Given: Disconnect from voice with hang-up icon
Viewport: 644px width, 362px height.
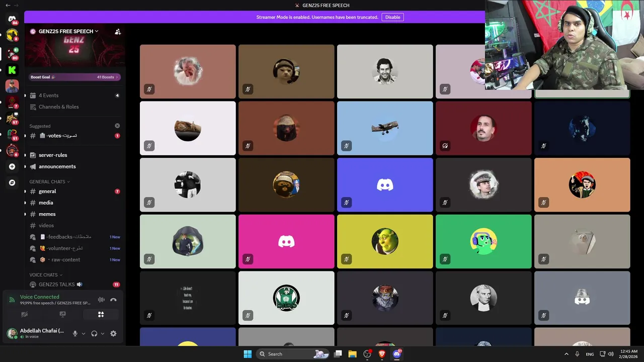Looking at the screenshot, I should (x=113, y=300).
